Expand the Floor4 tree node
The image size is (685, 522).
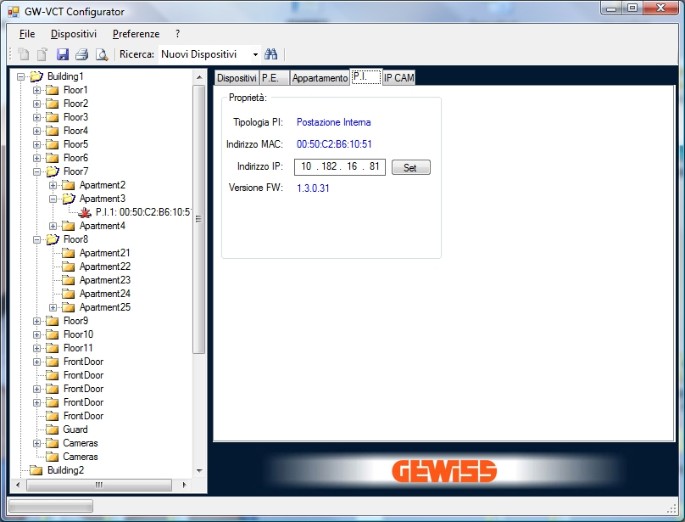tap(37, 131)
